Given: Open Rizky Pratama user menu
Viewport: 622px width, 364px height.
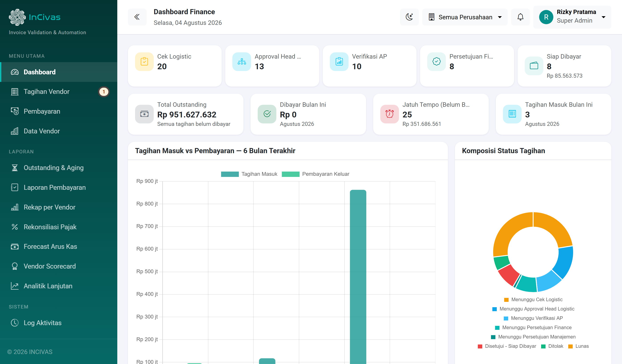Looking at the screenshot, I should [x=572, y=17].
